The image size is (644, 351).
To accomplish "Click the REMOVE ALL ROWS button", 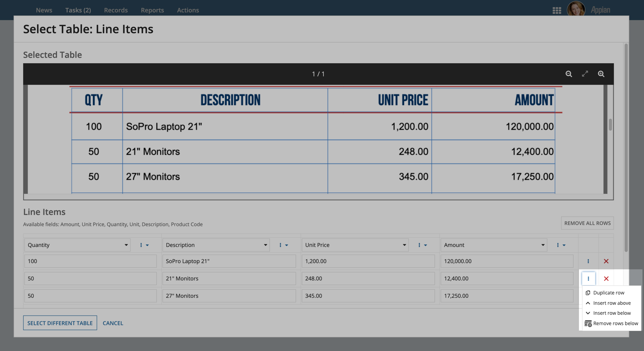I will click(x=587, y=223).
